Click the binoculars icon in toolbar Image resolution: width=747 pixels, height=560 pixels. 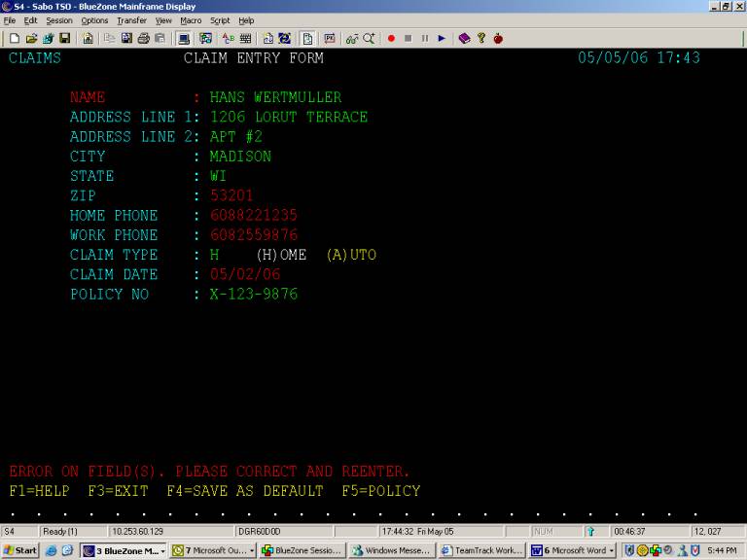point(352,39)
